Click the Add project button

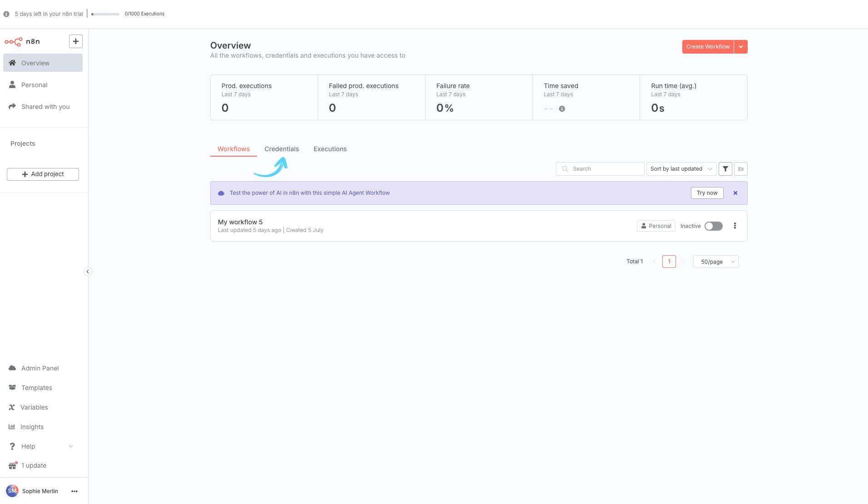pos(43,174)
